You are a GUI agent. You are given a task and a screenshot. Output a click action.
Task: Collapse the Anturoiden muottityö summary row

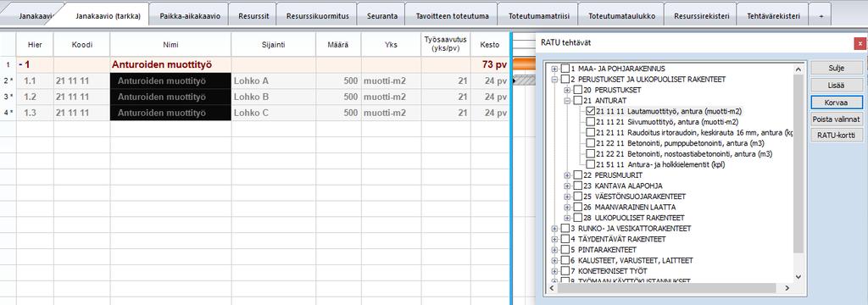[x=21, y=64]
